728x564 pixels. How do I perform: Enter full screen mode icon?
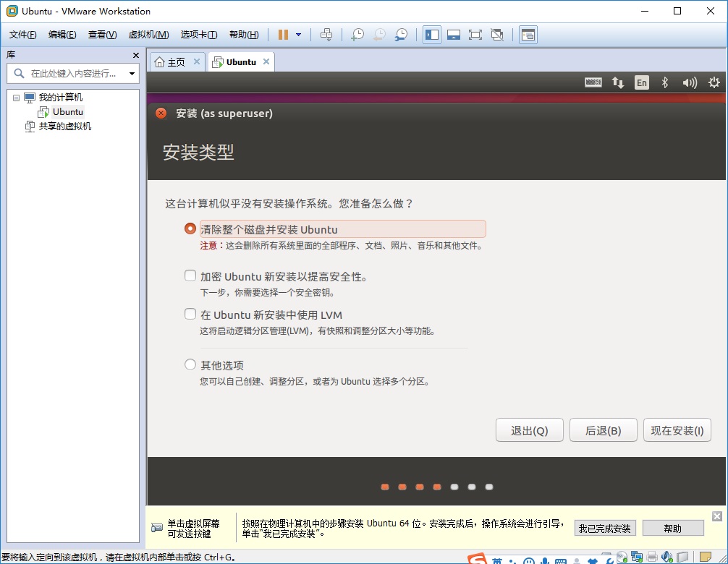(x=475, y=35)
